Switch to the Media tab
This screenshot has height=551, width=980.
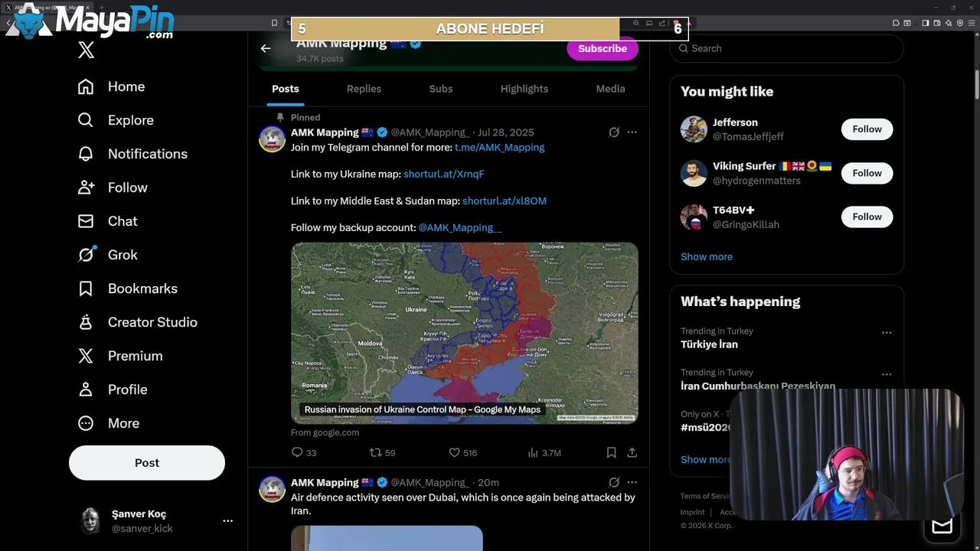610,89
